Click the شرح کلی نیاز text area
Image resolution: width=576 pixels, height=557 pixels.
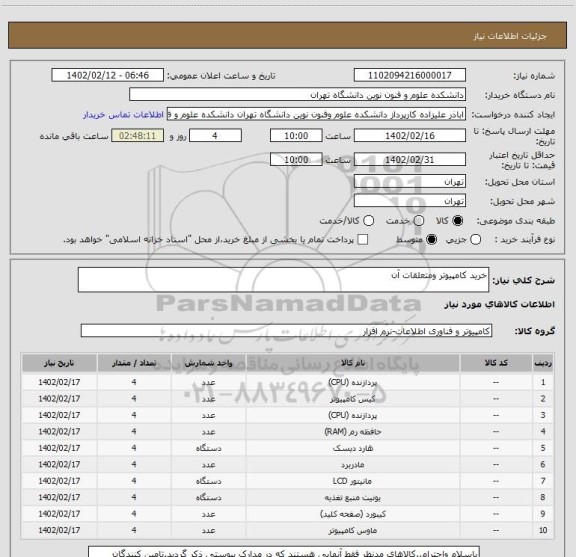(x=283, y=280)
